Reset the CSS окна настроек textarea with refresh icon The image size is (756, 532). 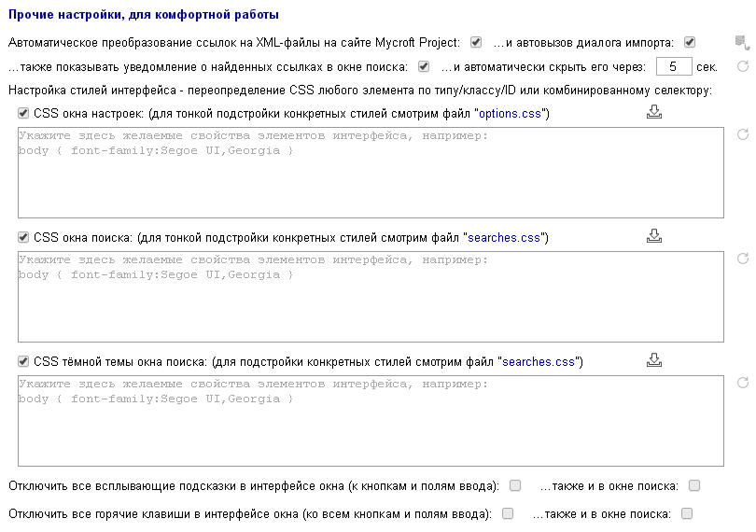tap(743, 134)
